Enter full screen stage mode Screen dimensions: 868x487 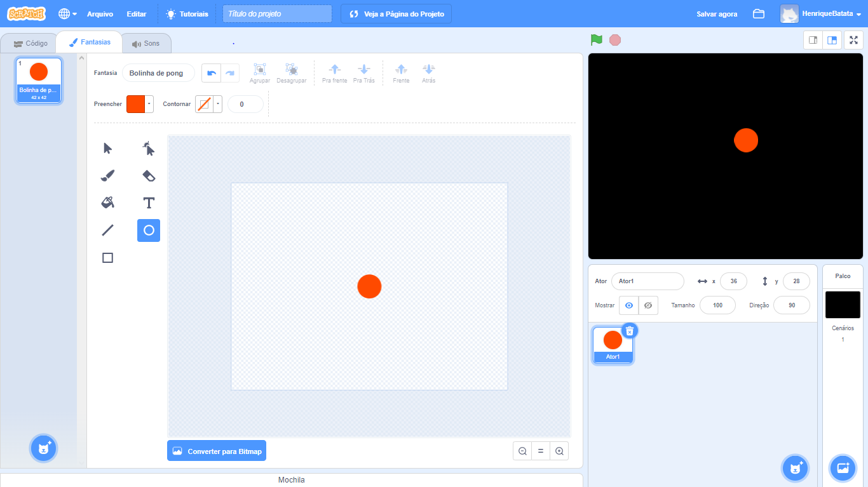[x=853, y=40]
